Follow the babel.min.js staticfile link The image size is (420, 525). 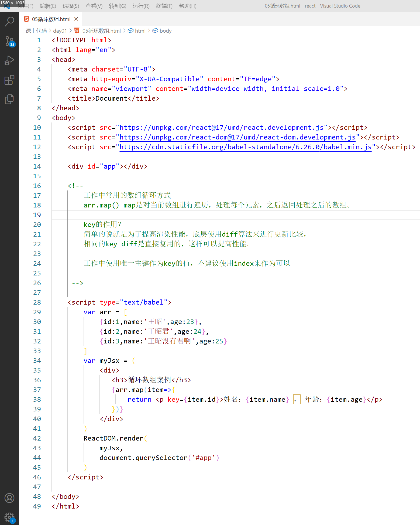pos(246,147)
